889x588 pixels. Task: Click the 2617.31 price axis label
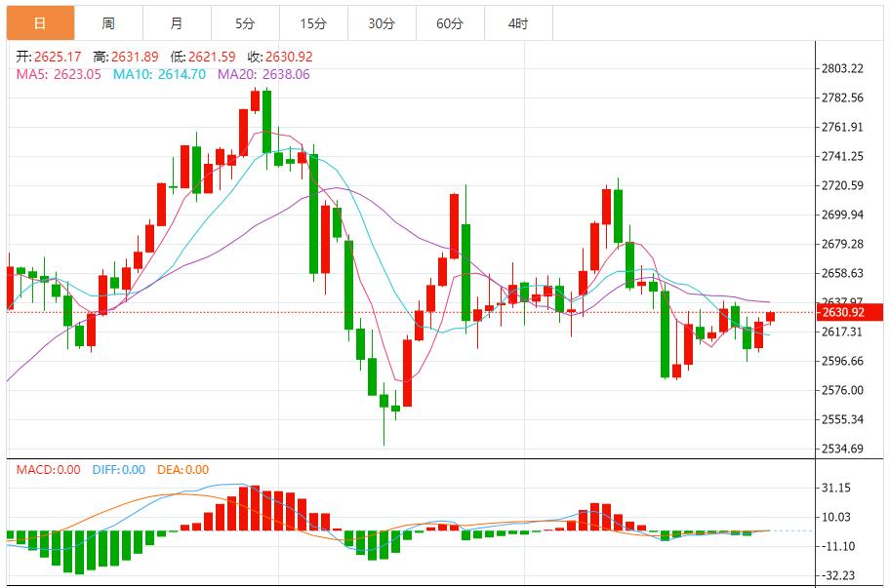tap(842, 332)
